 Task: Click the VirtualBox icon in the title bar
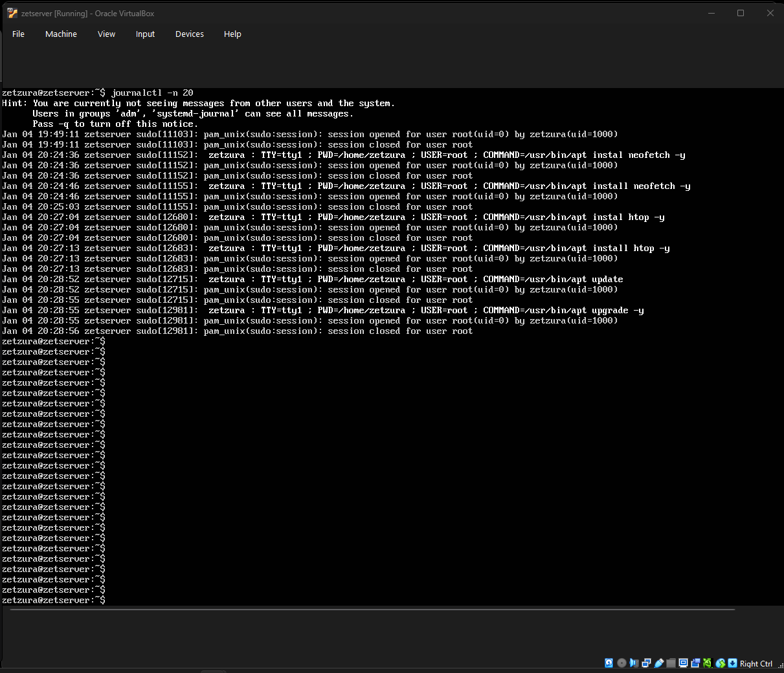[12, 13]
